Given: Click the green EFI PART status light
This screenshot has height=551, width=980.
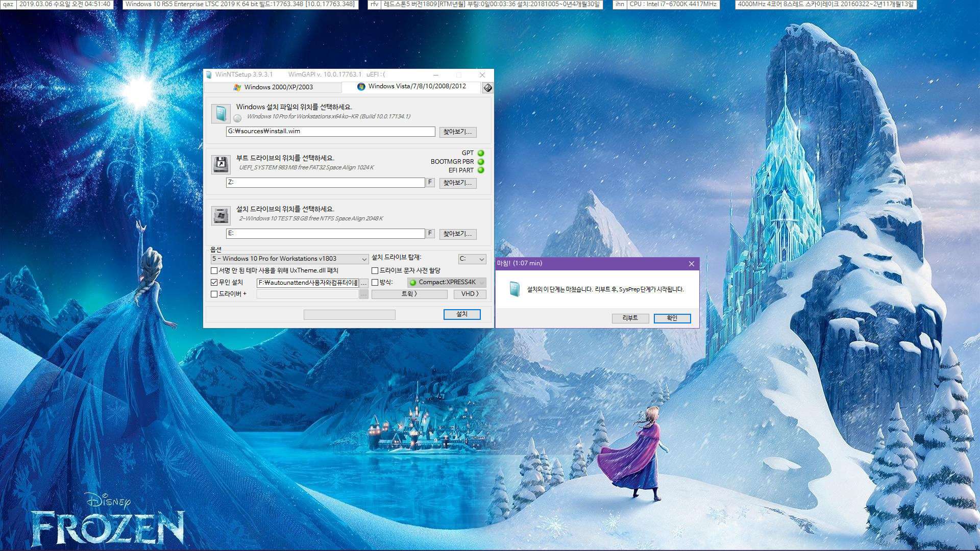Looking at the screenshot, I should click(x=481, y=170).
